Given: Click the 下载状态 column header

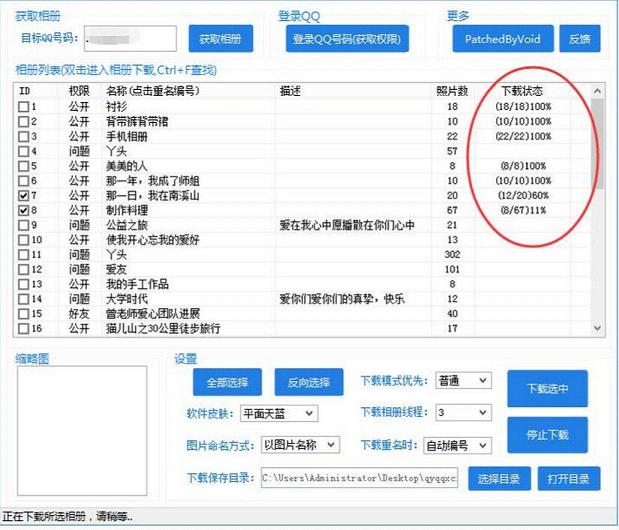Looking at the screenshot, I should pos(522,91).
